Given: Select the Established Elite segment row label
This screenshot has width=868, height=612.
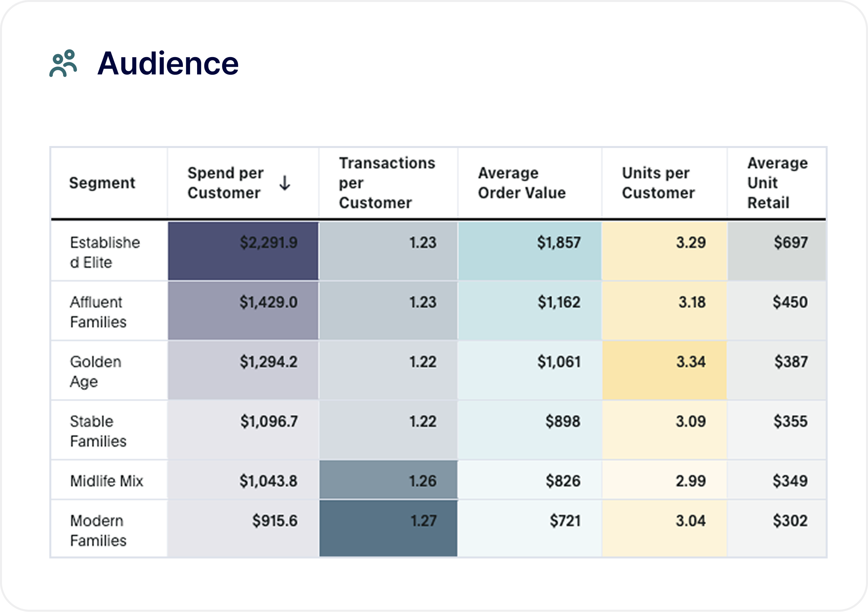Looking at the screenshot, I should [x=105, y=252].
